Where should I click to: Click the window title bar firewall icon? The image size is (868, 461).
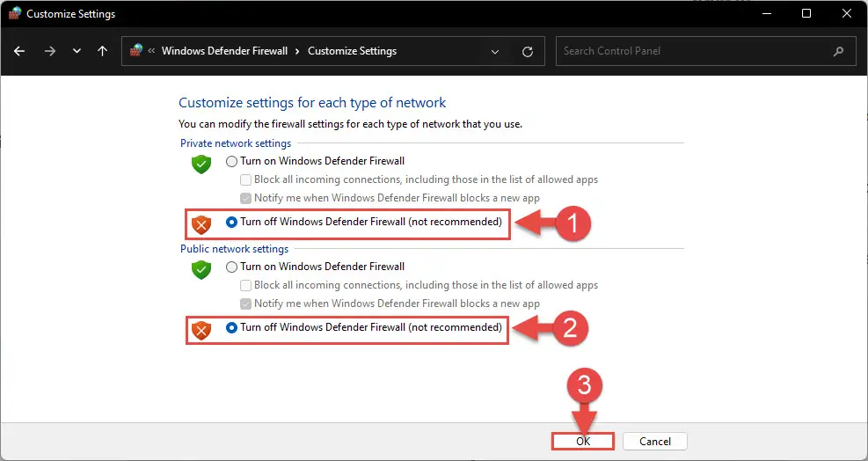point(14,13)
